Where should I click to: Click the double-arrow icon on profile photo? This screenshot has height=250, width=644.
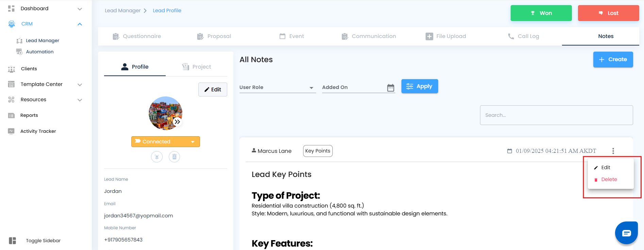177,122
